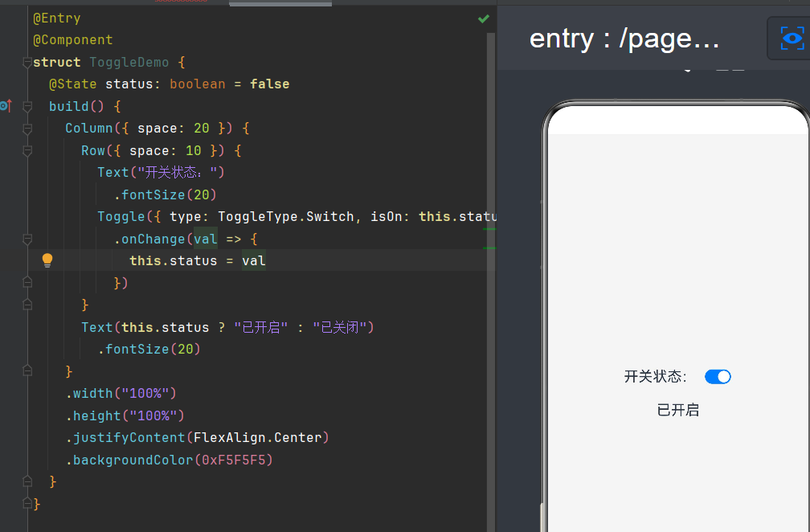Collapse the Column block fold marker
The width and height of the screenshot is (810, 532).
click(x=27, y=129)
